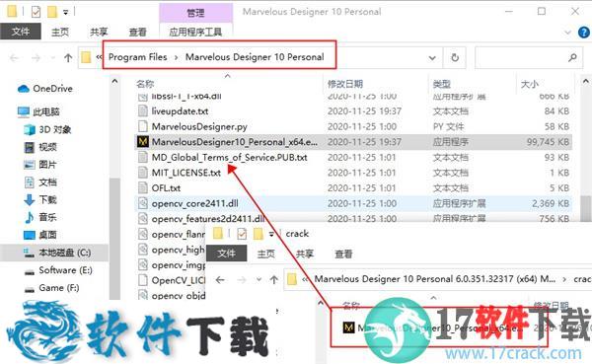
Task: Click the search magnifier icon
Action: 572,58
